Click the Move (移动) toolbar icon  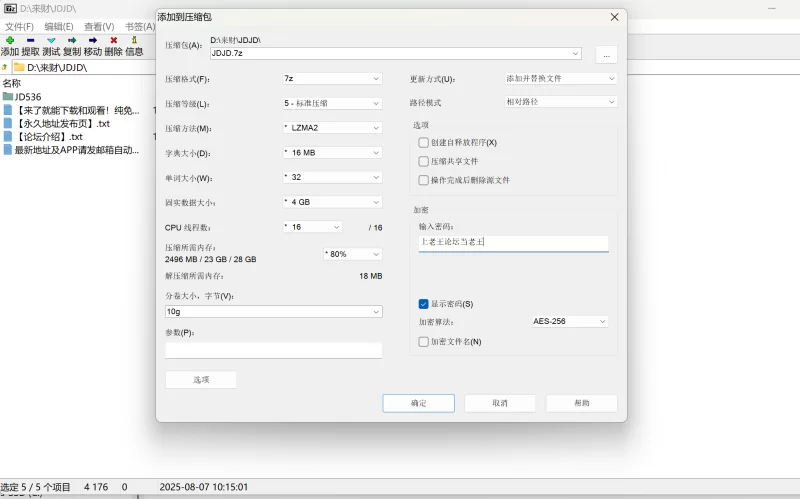pyautogui.click(x=93, y=40)
